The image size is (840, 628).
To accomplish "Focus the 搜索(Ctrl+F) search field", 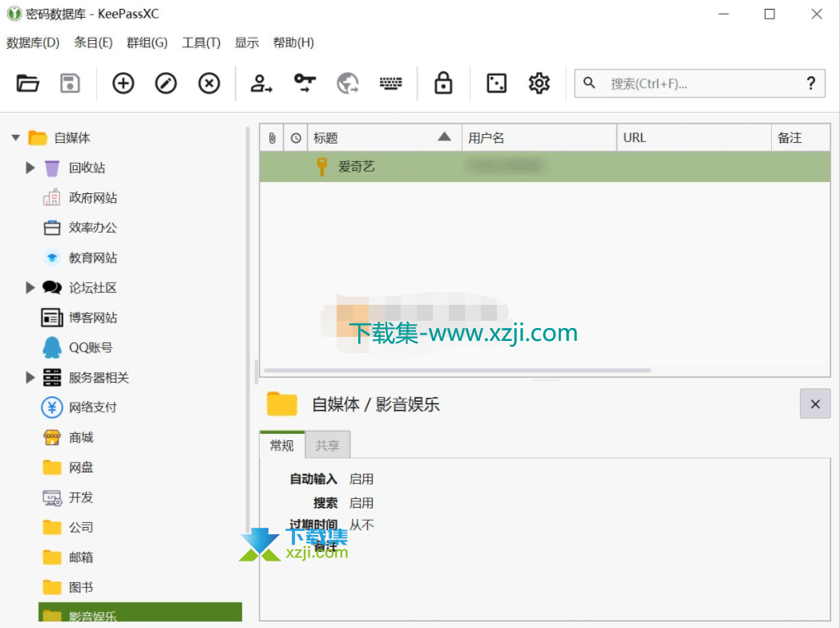I will point(699,83).
